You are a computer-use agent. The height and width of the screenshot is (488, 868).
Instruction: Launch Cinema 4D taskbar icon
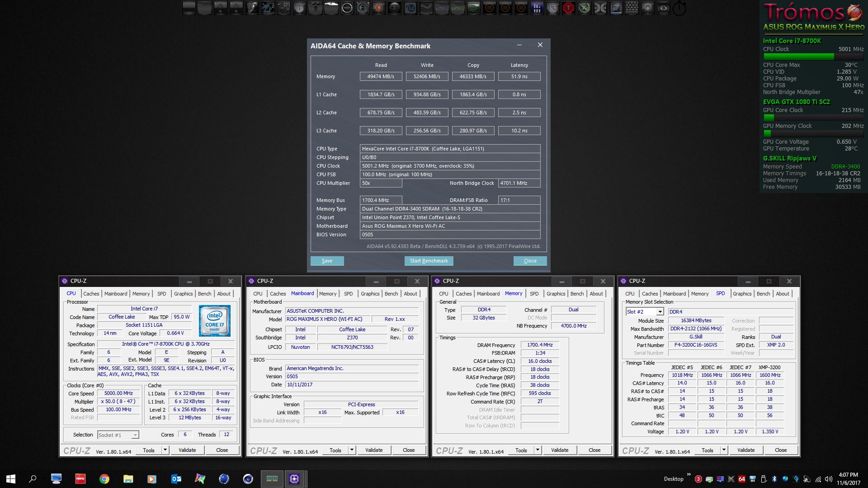point(248,479)
